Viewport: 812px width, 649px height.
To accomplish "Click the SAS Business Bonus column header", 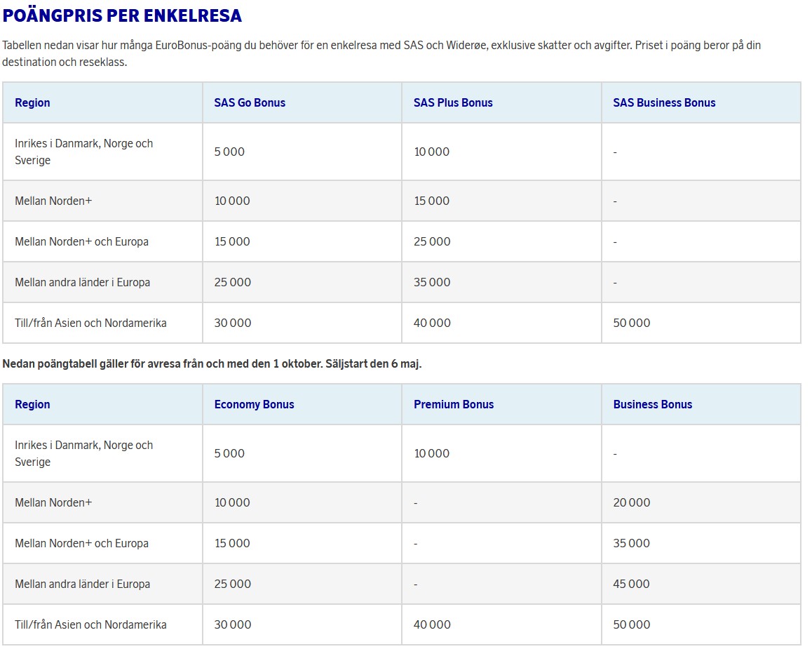I will click(x=664, y=102).
